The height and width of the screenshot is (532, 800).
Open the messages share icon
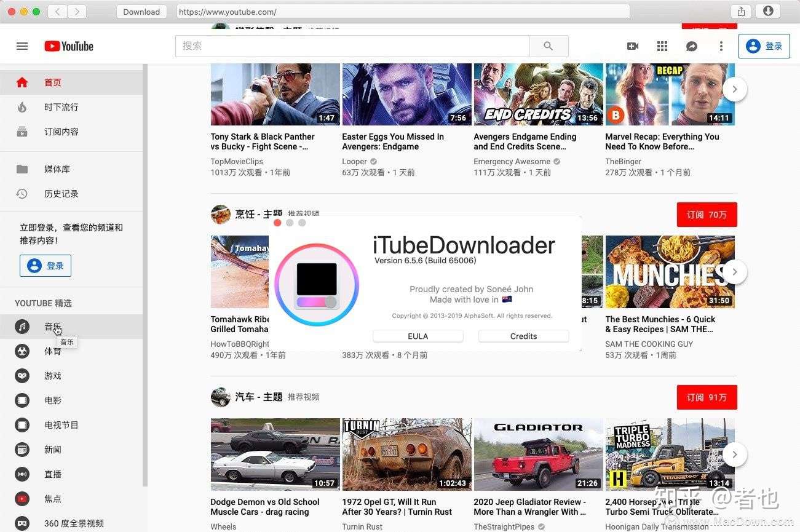[692, 46]
